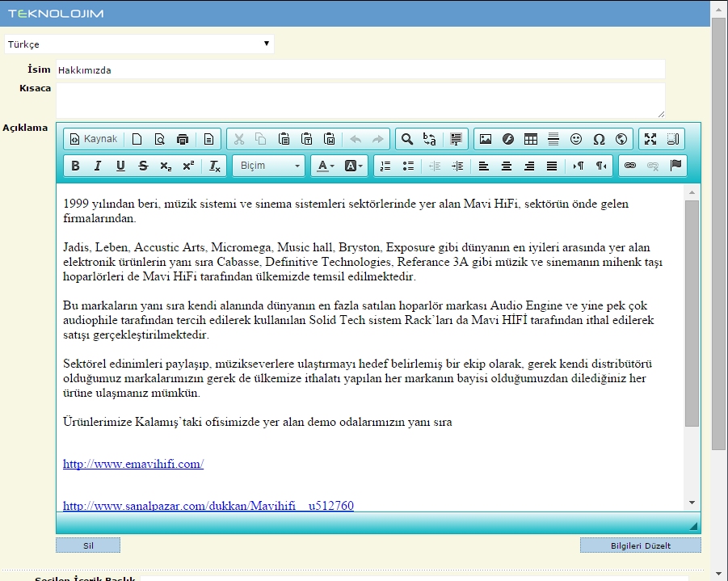Insert a hyperlink with the Link icon

point(630,166)
